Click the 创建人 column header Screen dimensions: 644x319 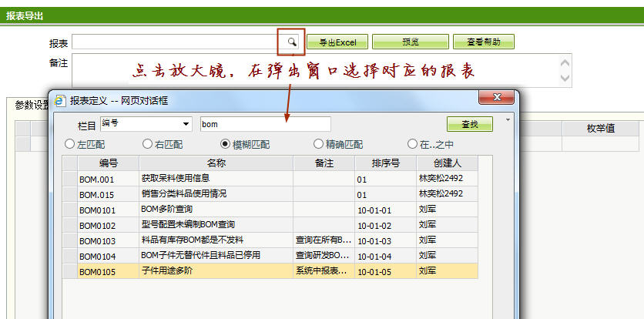click(x=448, y=163)
